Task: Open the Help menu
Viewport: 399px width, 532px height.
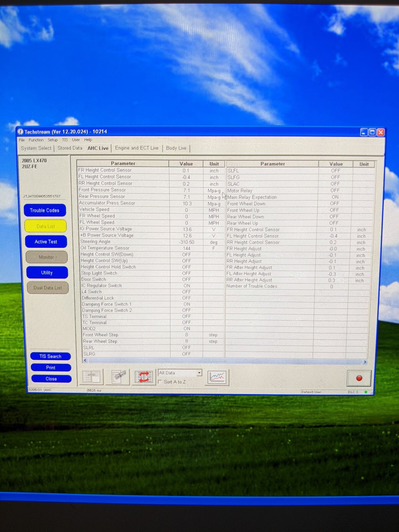Action: (88, 140)
